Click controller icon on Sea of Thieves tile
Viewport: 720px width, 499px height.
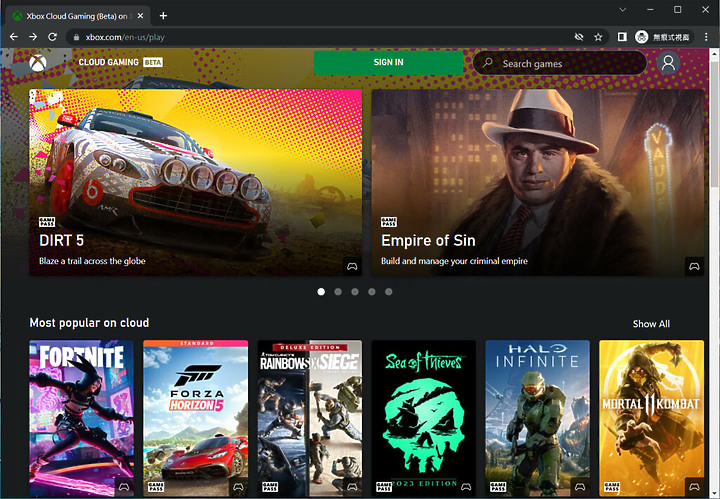click(466, 487)
